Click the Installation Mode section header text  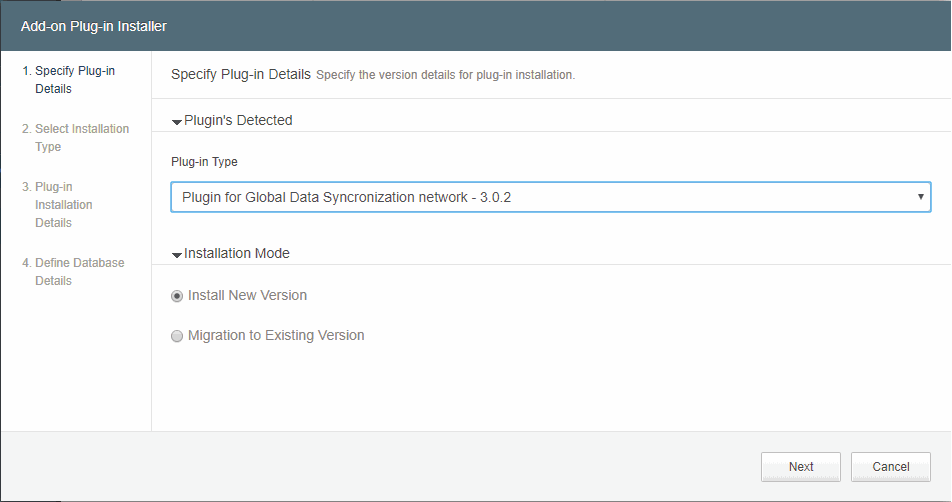237,253
